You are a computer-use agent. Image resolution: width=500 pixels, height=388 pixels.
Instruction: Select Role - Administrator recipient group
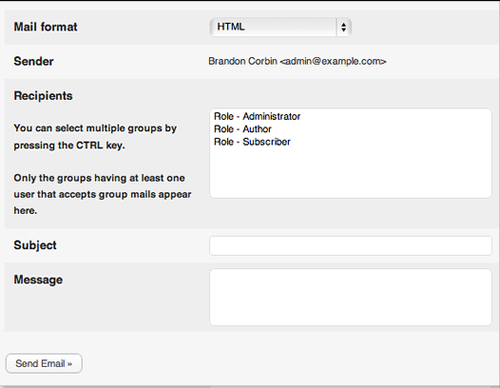click(257, 116)
